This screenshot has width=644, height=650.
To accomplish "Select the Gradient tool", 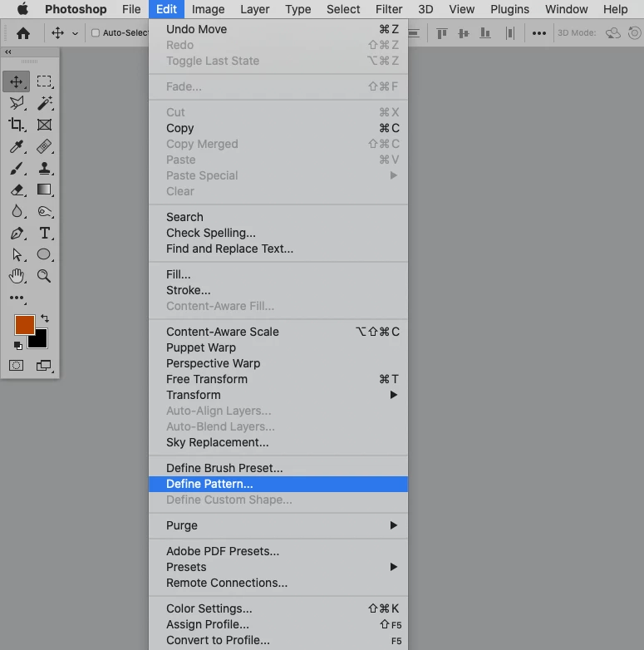I will coord(44,190).
